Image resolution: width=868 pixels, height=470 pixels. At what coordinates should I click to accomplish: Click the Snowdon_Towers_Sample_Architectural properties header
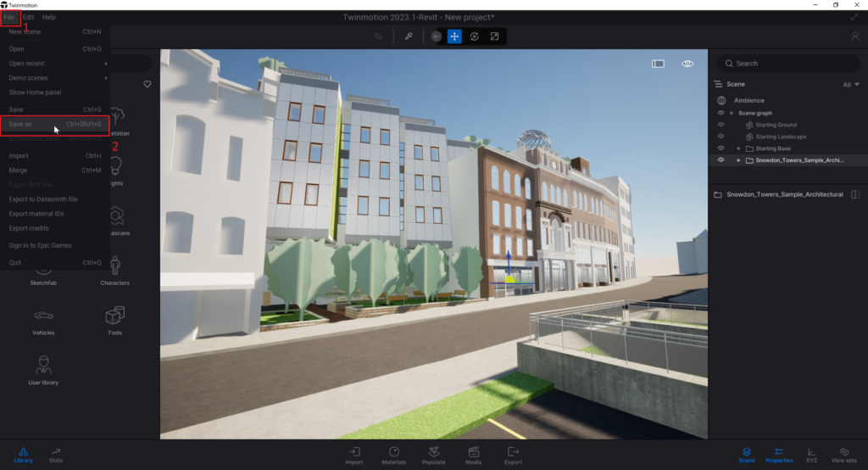click(784, 194)
